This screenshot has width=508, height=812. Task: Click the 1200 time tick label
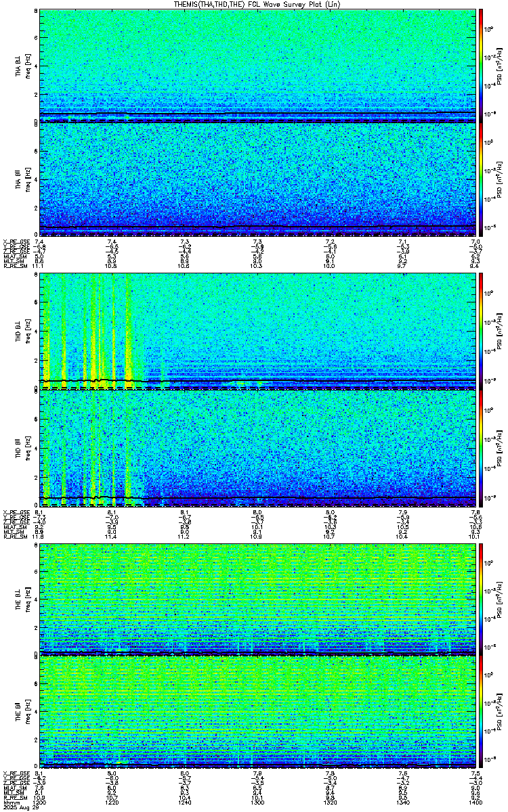point(40,803)
